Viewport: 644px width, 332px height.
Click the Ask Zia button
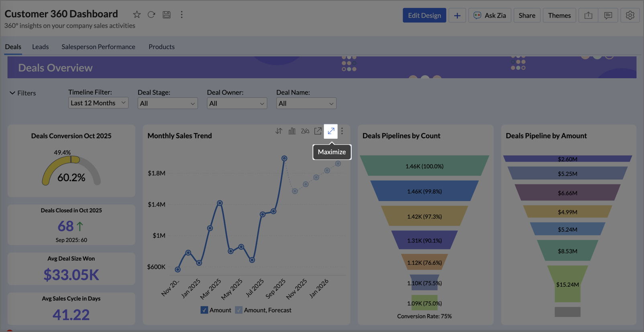pyautogui.click(x=490, y=16)
